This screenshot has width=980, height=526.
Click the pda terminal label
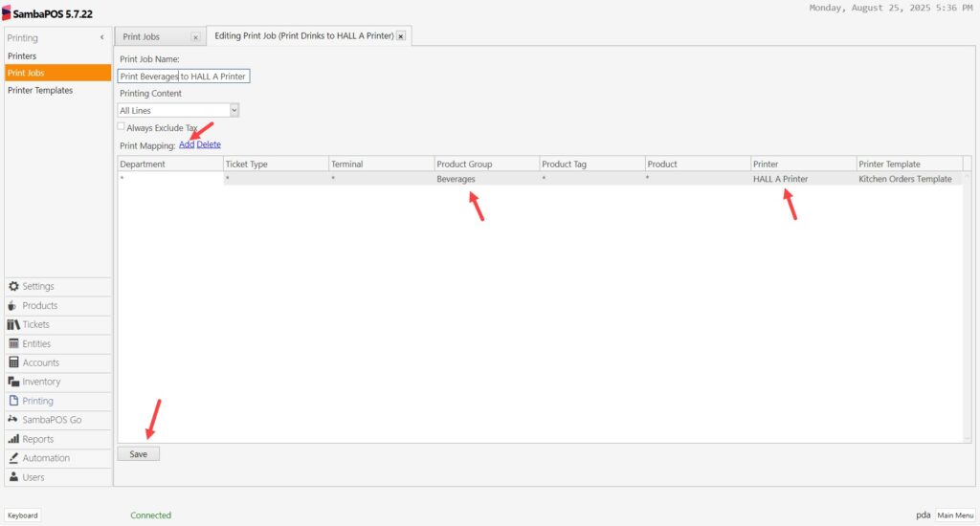[x=924, y=515]
